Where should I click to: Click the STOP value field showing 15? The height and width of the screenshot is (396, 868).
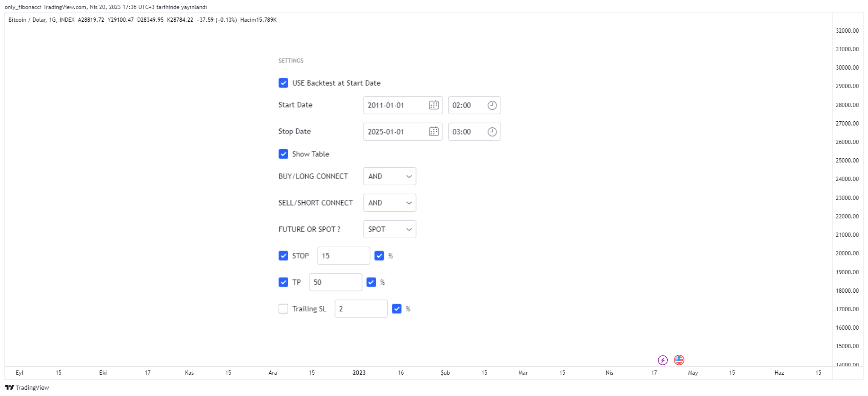click(x=344, y=256)
